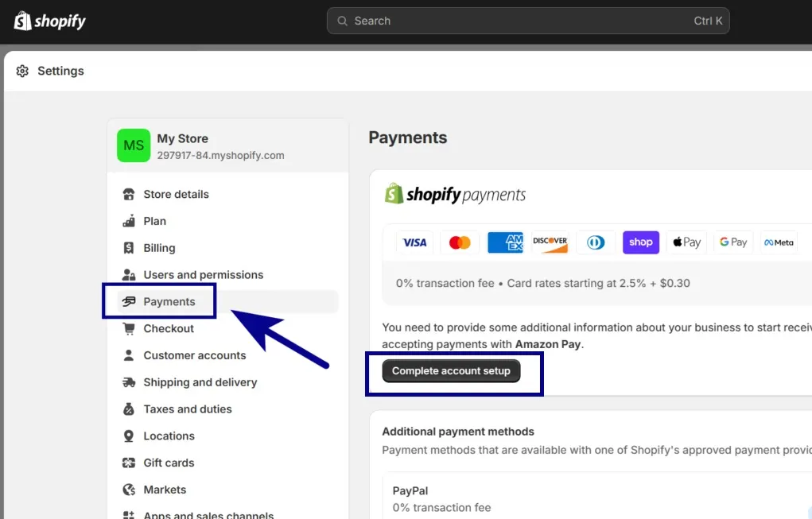This screenshot has width=812, height=519.
Task: Click the Settings gear icon
Action: point(22,72)
